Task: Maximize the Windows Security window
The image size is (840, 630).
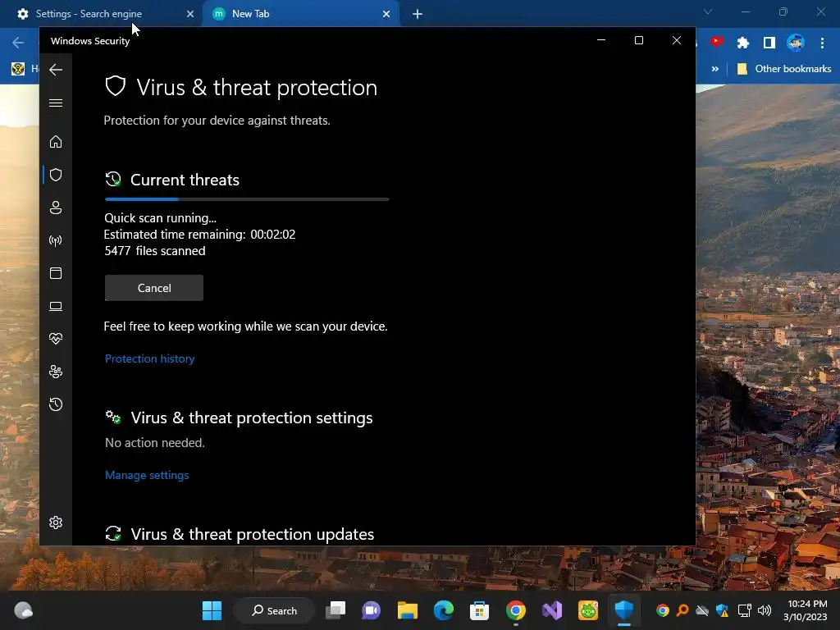Action: tap(638, 40)
